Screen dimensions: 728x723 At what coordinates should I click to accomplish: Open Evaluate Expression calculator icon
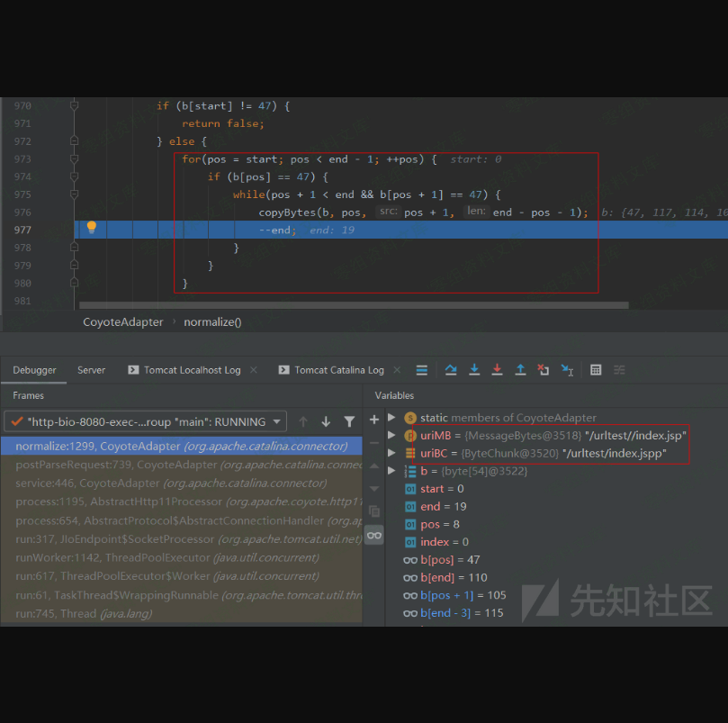(596, 370)
